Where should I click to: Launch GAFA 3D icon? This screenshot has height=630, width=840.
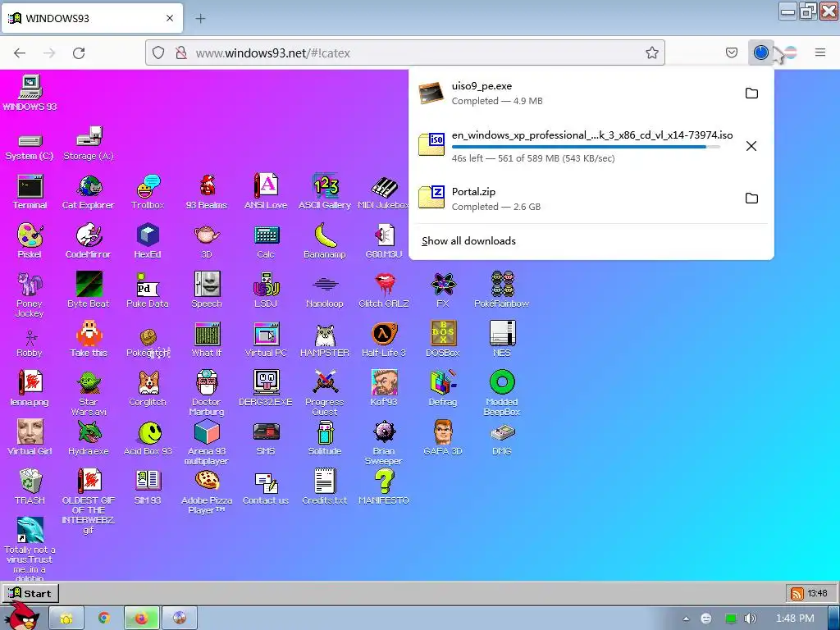443,438
